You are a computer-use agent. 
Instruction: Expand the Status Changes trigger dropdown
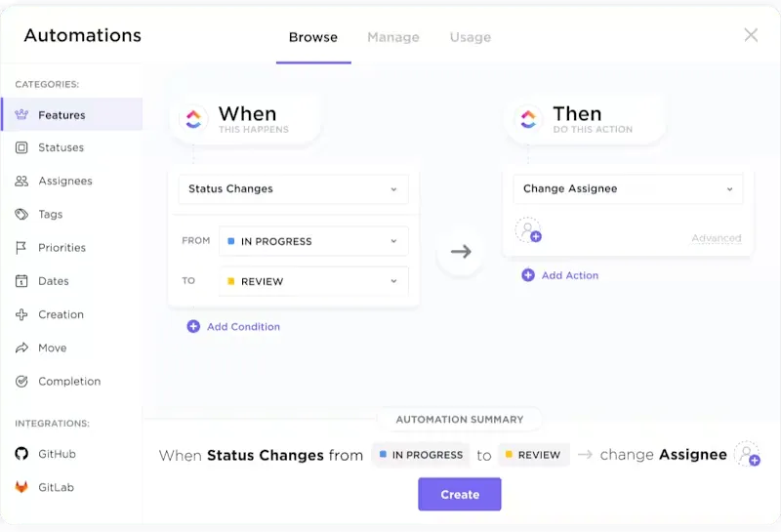tap(294, 188)
